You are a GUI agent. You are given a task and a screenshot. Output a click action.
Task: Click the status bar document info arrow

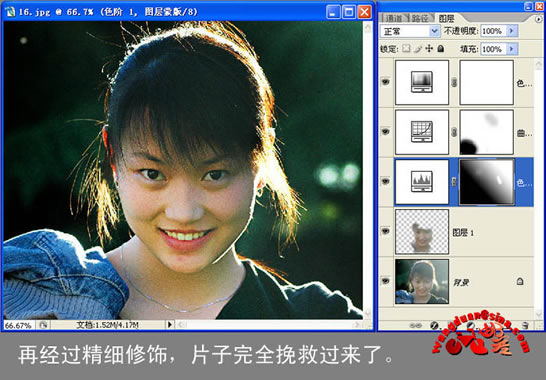[170, 325]
